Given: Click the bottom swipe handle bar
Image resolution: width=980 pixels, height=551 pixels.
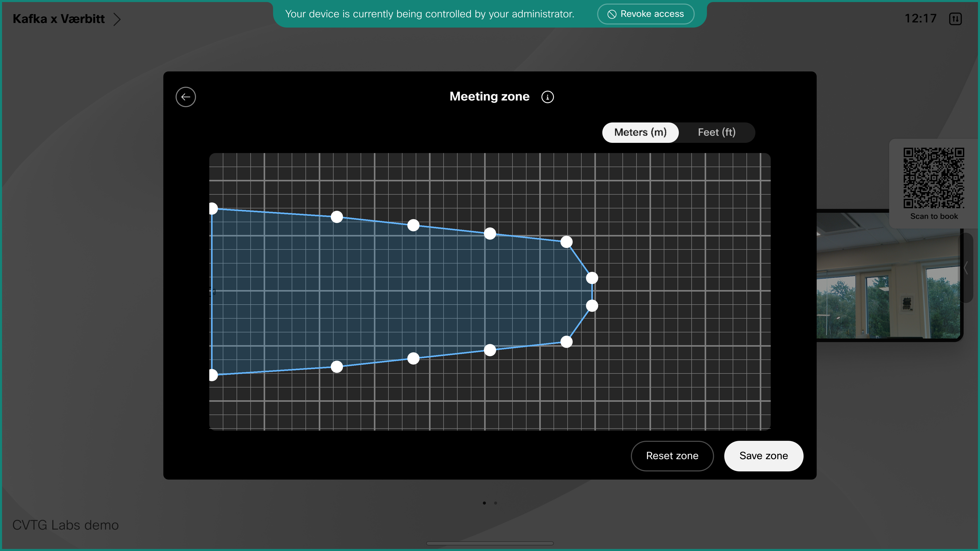Looking at the screenshot, I should [x=490, y=543].
